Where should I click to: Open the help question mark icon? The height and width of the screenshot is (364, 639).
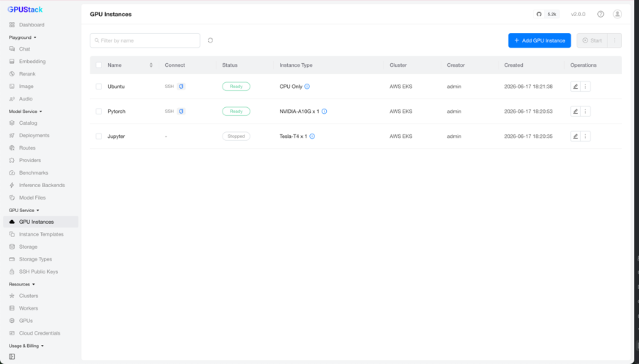(x=601, y=14)
